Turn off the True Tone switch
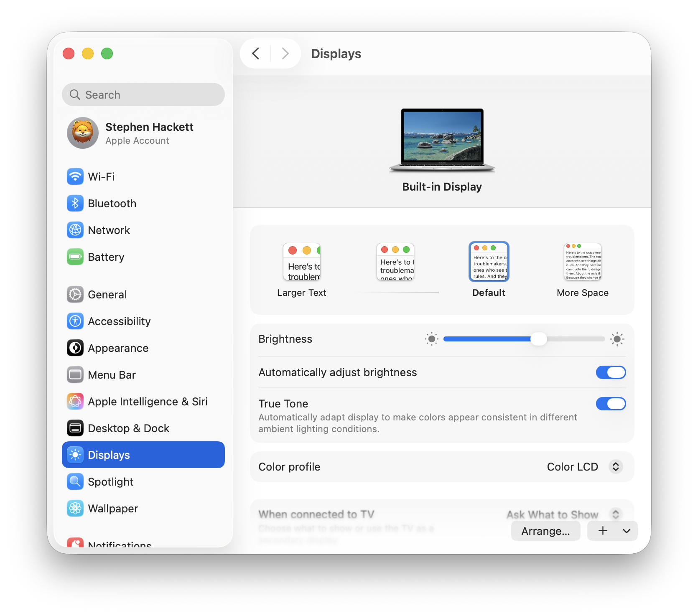Screen dimensions: 698x616 611,404
